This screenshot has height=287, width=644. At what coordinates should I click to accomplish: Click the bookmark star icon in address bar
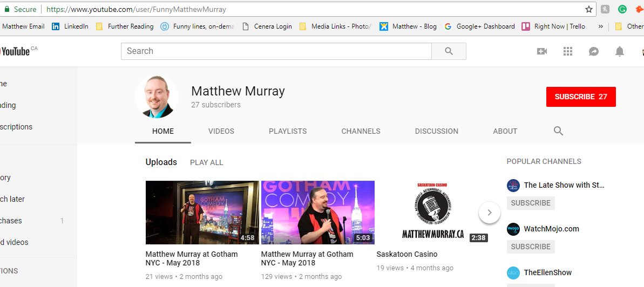589,9
